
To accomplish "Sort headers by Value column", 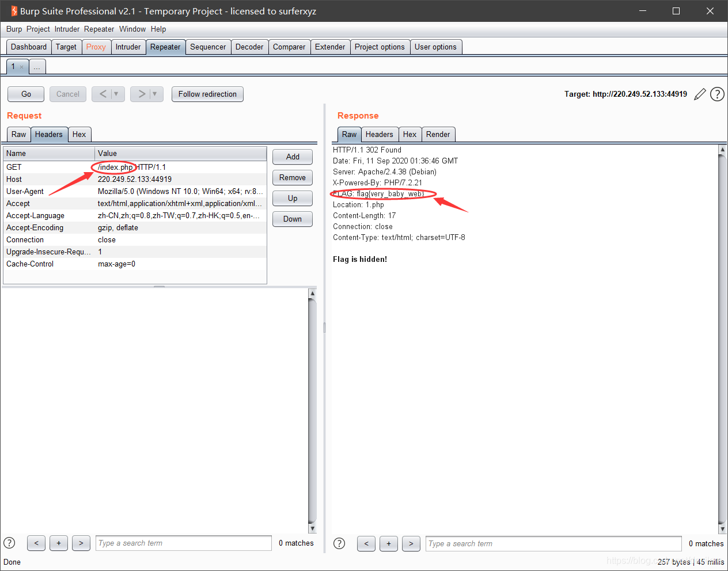I will pos(180,154).
